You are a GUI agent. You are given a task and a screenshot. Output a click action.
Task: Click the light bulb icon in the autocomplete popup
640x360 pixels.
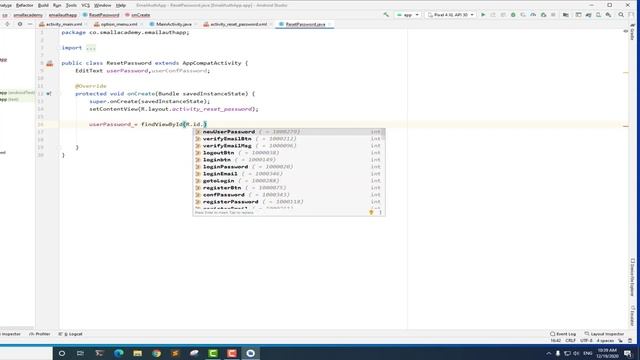coord(371,212)
